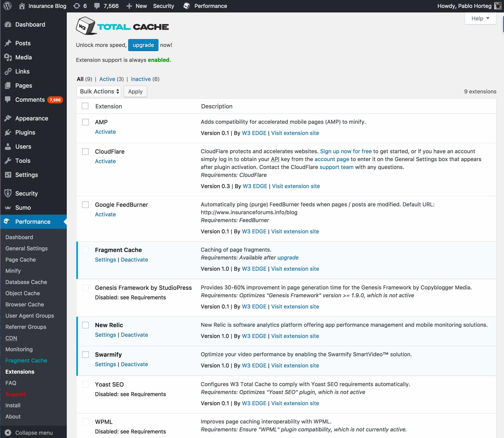Open General Settings in Performance submenu
This screenshot has height=438, width=504.
(x=26, y=248)
